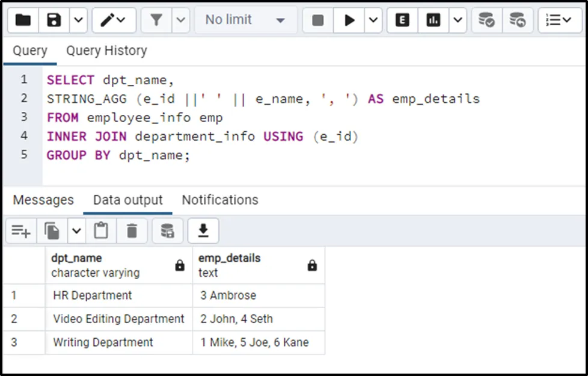Viewport: 588px width, 376px height.
Task: Expand the execute options dropdown arrow
Action: click(x=373, y=20)
